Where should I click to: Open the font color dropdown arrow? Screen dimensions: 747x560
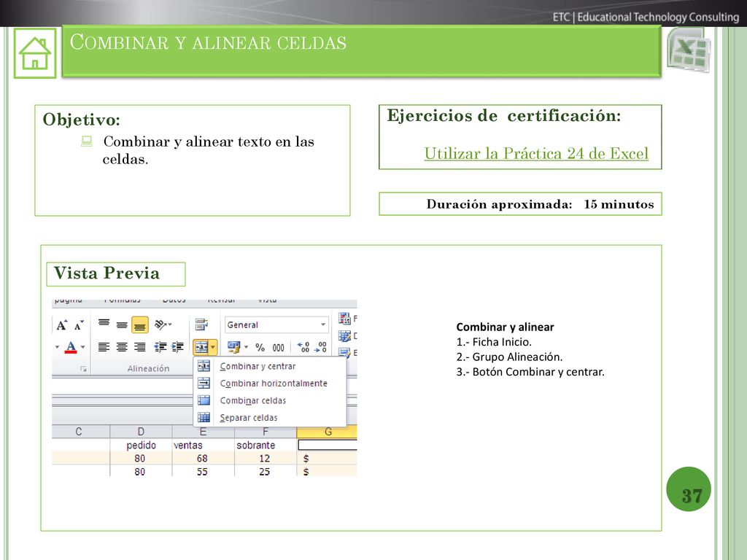[x=83, y=347]
